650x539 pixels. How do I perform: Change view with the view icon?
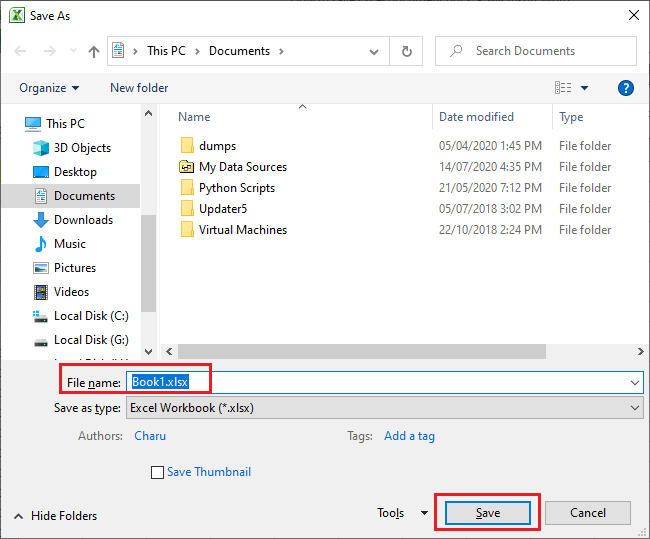[563, 87]
